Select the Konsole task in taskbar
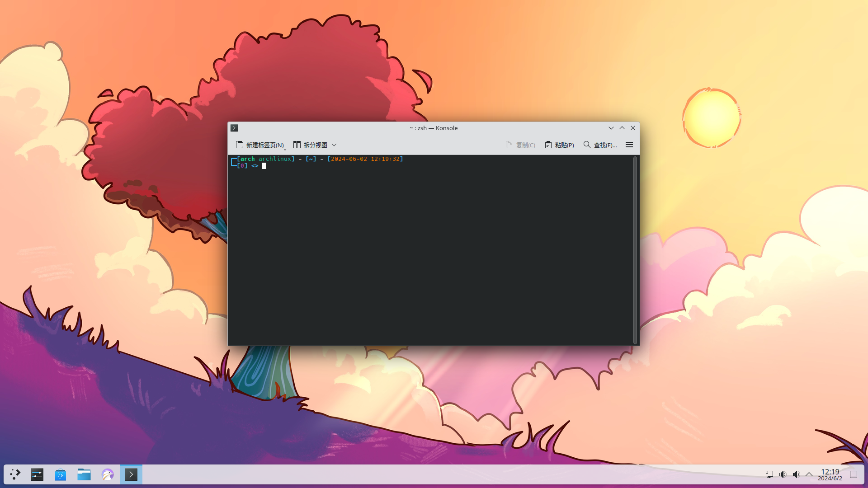 [131, 474]
